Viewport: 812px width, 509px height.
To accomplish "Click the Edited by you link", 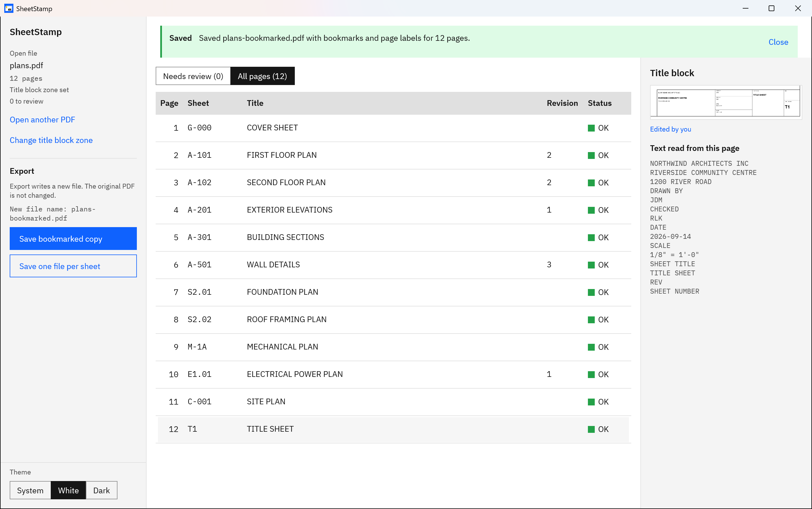I will pos(670,129).
